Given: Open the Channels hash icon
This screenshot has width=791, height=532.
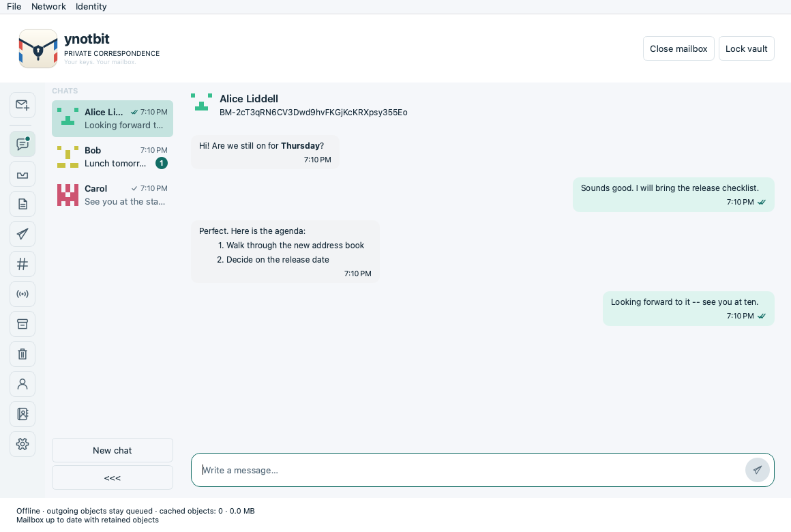Looking at the screenshot, I should (x=23, y=264).
